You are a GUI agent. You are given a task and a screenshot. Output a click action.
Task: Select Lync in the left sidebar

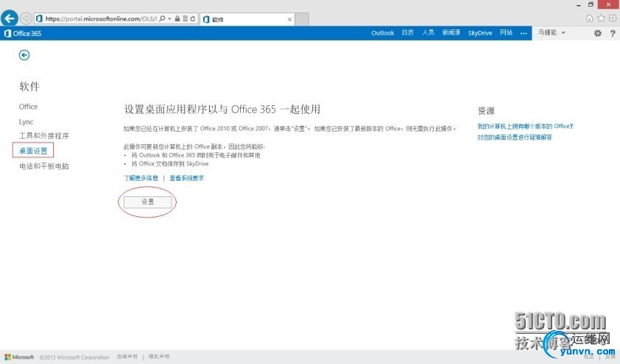pyautogui.click(x=26, y=121)
